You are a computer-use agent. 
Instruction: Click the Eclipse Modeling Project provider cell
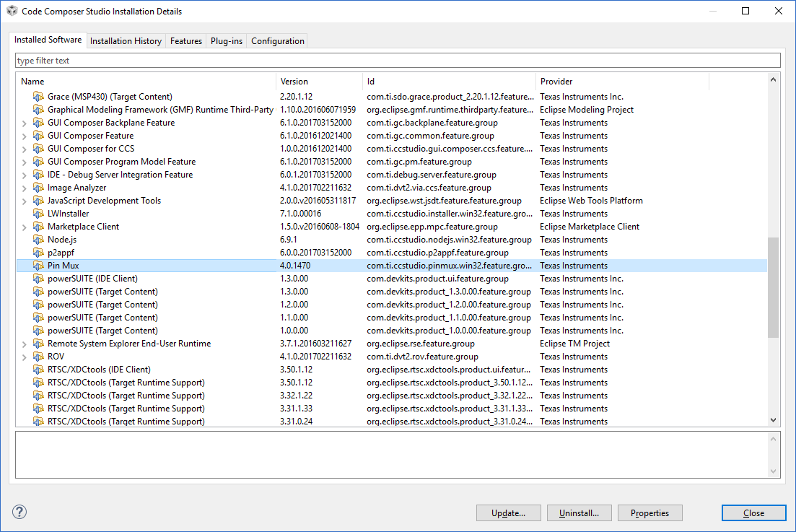coord(587,110)
